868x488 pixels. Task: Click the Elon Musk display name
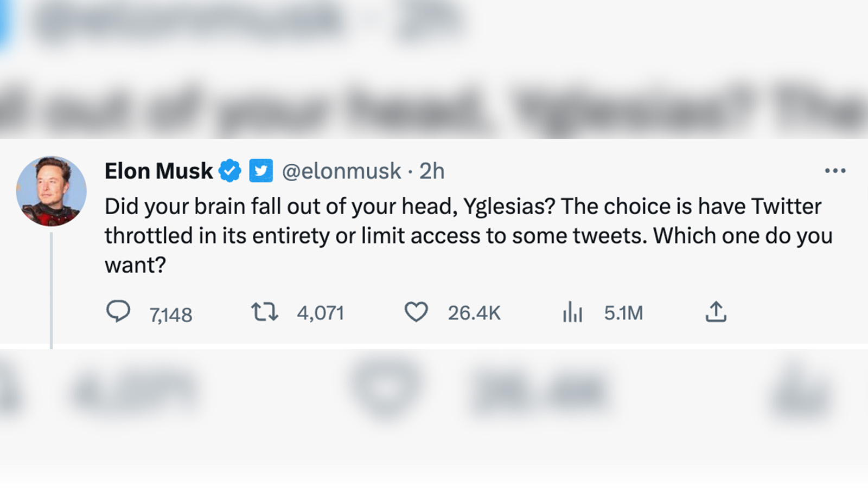(158, 171)
